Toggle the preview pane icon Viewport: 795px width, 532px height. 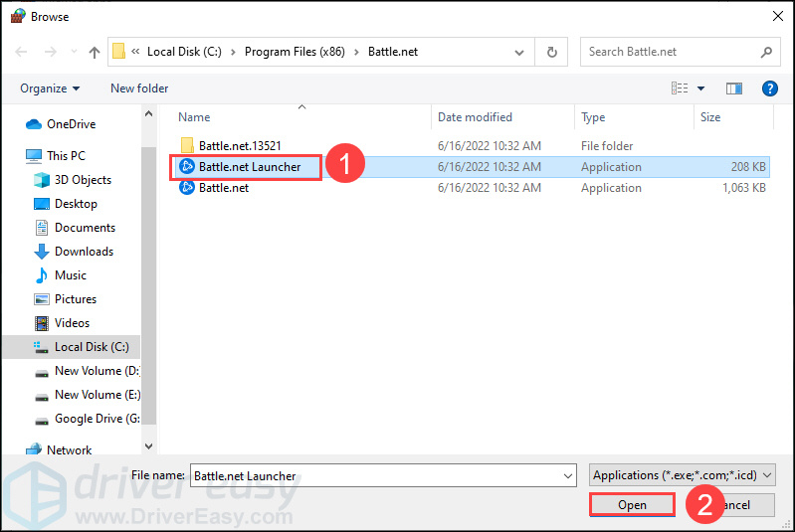(x=735, y=89)
